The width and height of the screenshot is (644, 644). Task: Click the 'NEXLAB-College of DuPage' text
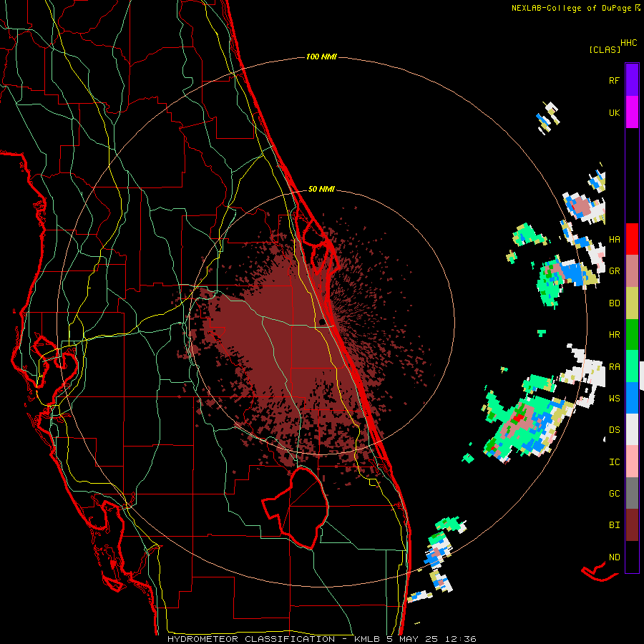[571, 8]
